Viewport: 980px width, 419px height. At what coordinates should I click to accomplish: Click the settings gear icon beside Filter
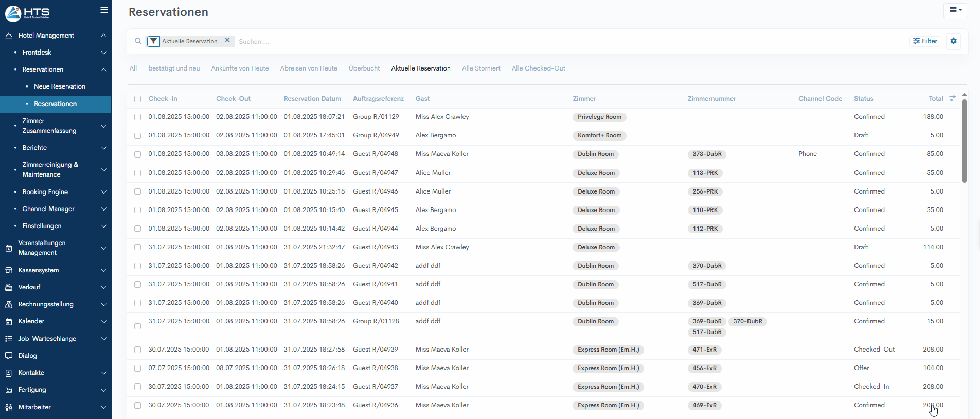[953, 41]
